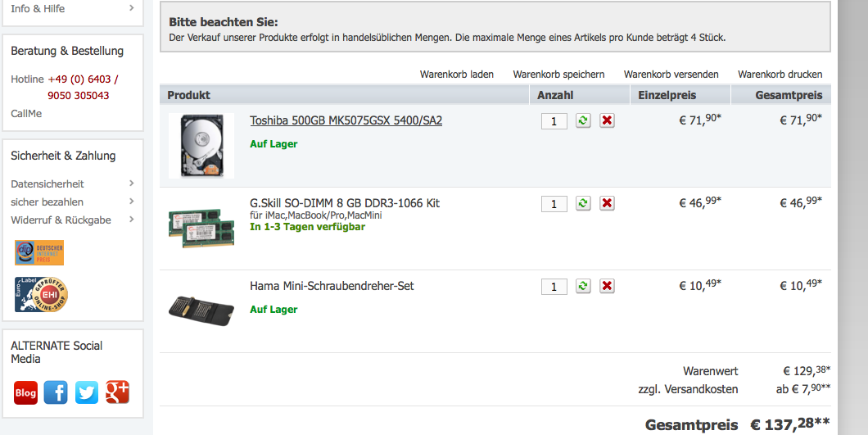The width and height of the screenshot is (868, 435).
Task: Expand the sicher bezahlen sidebar entry
Action: pyautogui.click(x=73, y=202)
